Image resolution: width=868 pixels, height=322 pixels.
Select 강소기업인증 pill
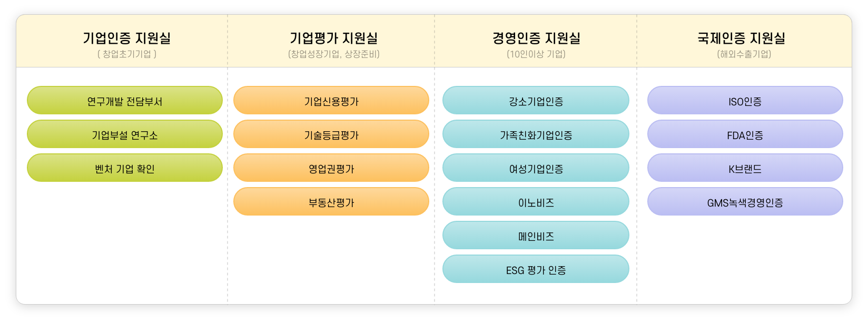coord(536,101)
